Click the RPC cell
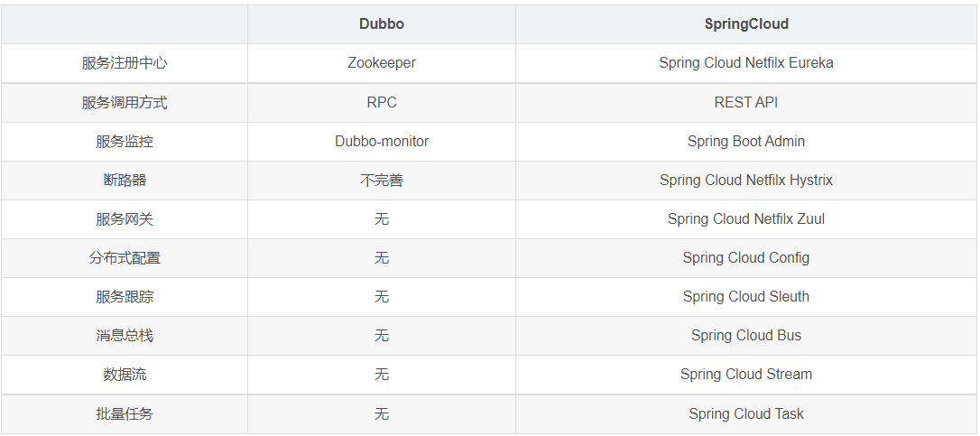This screenshot has height=436, width=980. point(381,103)
